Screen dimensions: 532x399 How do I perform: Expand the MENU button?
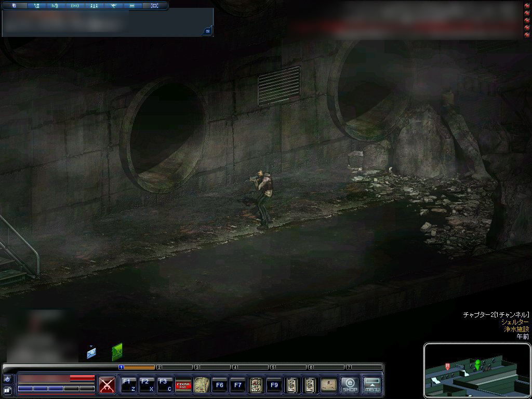[372, 385]
